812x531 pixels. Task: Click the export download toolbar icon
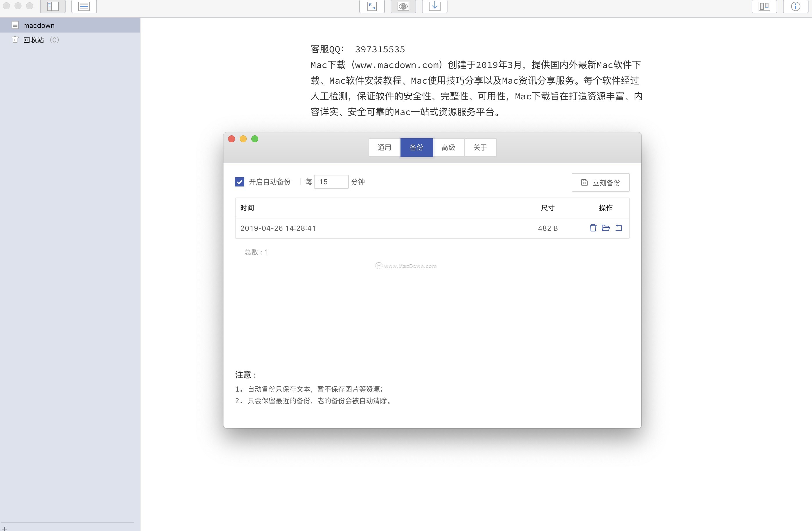[x=434, y=6]
